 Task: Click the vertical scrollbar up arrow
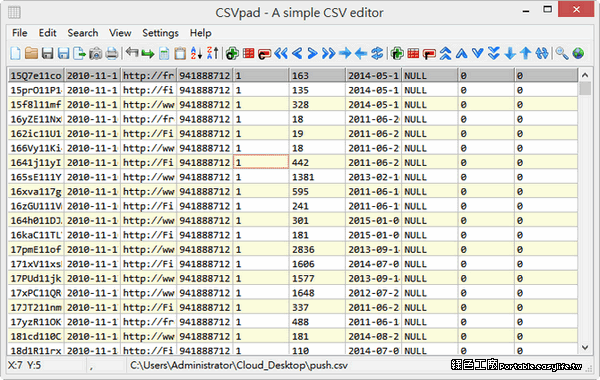pyautogui.click(x=585, y=75)
